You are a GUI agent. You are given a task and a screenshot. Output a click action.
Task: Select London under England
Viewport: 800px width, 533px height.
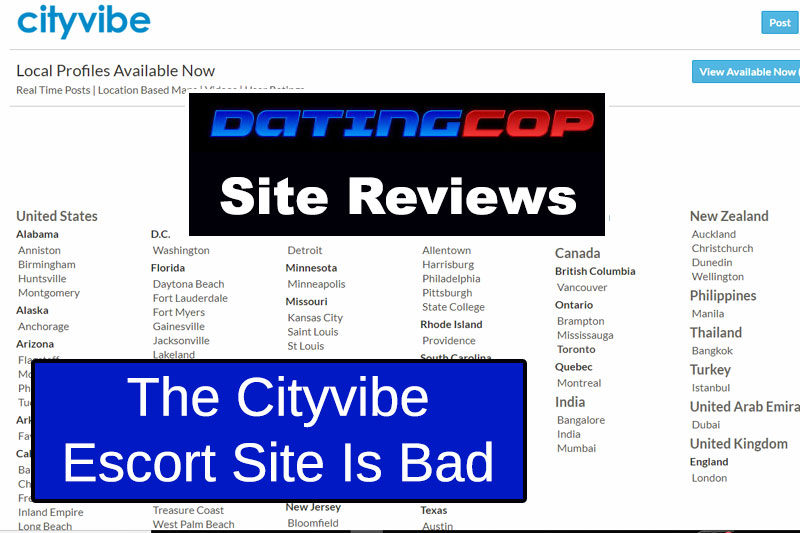[709, 478]
